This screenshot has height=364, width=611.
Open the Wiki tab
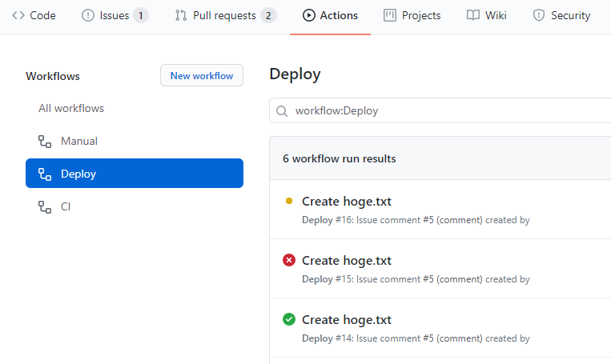click(x=487, y=15)
